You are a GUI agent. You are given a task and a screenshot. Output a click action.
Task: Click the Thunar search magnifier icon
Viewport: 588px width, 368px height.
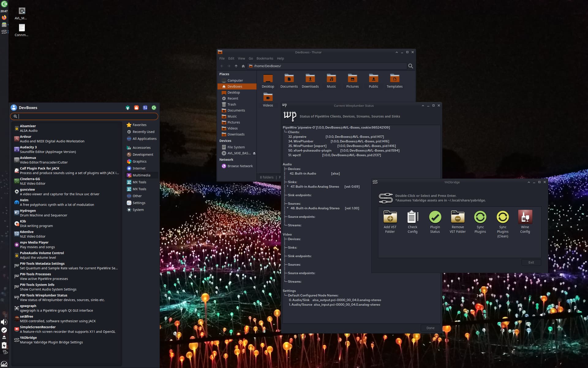pos(411,66)
